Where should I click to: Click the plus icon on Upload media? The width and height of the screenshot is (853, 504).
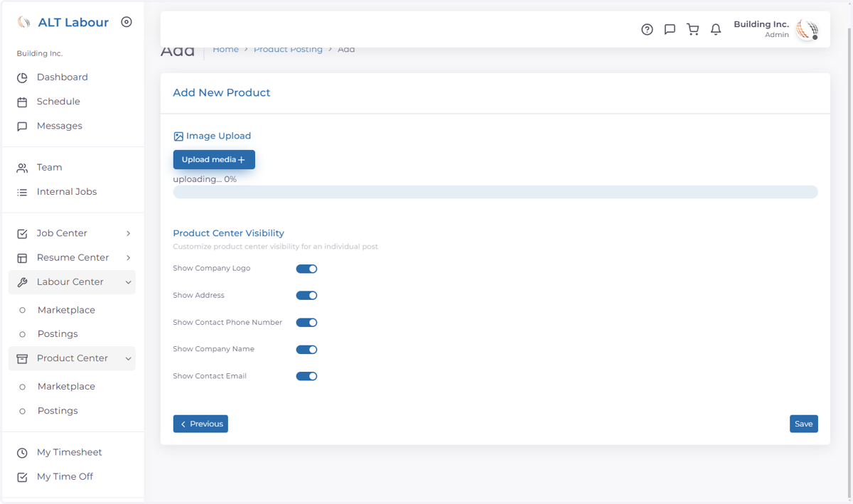(x=242, y=160)
